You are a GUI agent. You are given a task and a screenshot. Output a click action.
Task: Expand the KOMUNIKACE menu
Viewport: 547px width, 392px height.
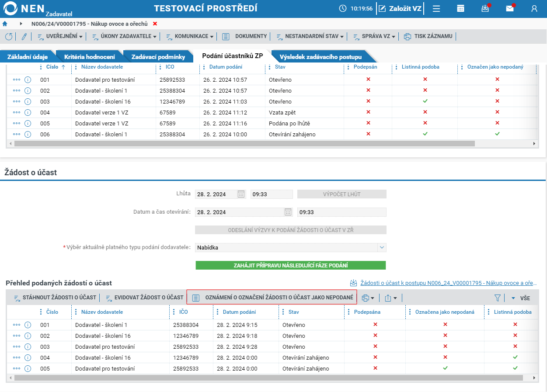coord(190,36)
